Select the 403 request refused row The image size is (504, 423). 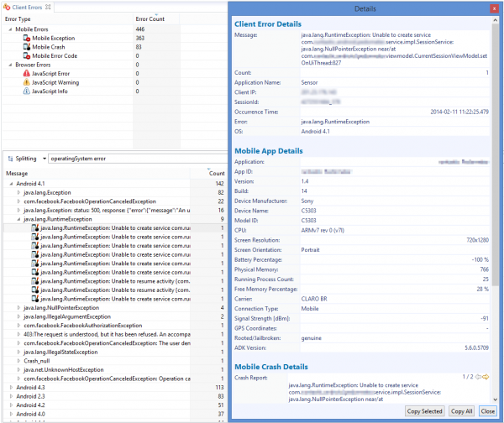(115, 335)
